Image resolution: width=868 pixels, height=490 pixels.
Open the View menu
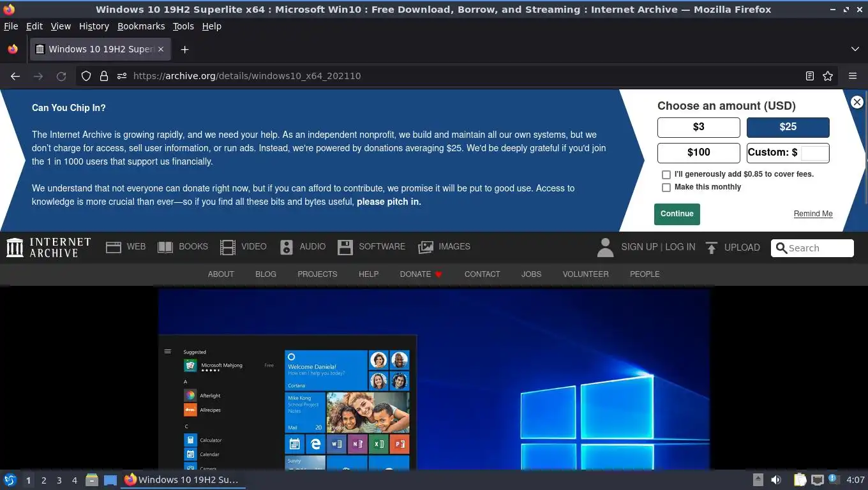[61, 26]
